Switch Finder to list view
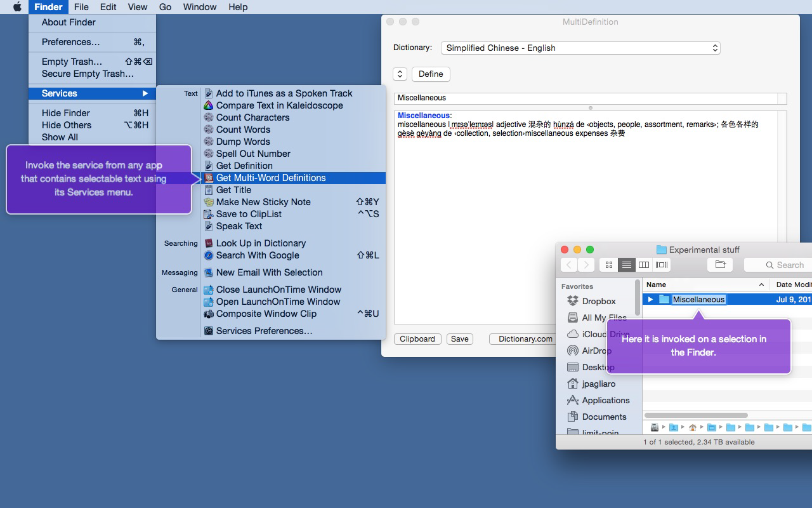Image resolution: width=812 pixels, height=508 pixels. [x=626, y=265]
